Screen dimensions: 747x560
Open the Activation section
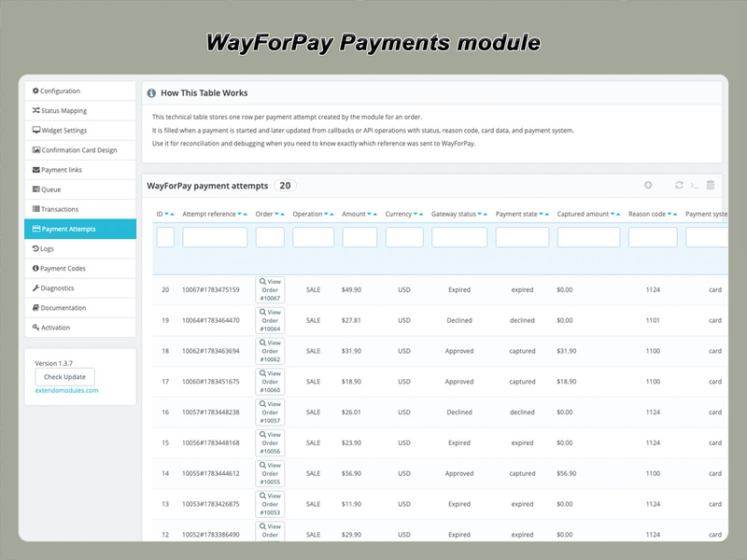point(80,328)
